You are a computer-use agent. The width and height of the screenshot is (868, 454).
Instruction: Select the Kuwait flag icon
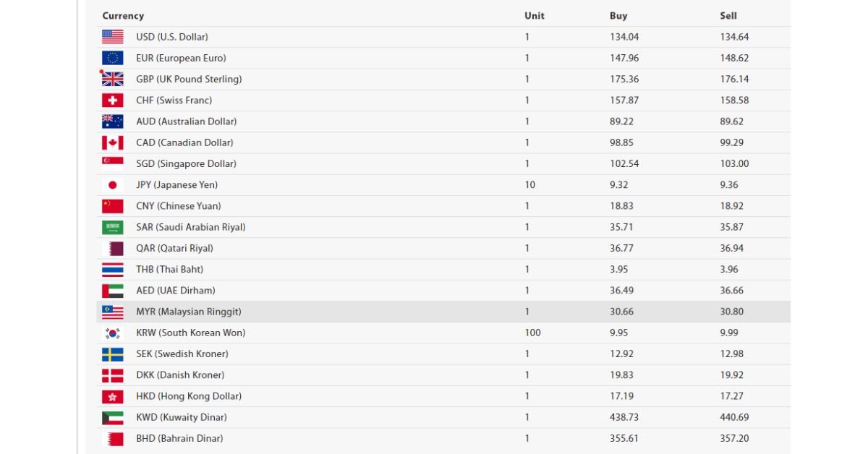tap(112, 417)
